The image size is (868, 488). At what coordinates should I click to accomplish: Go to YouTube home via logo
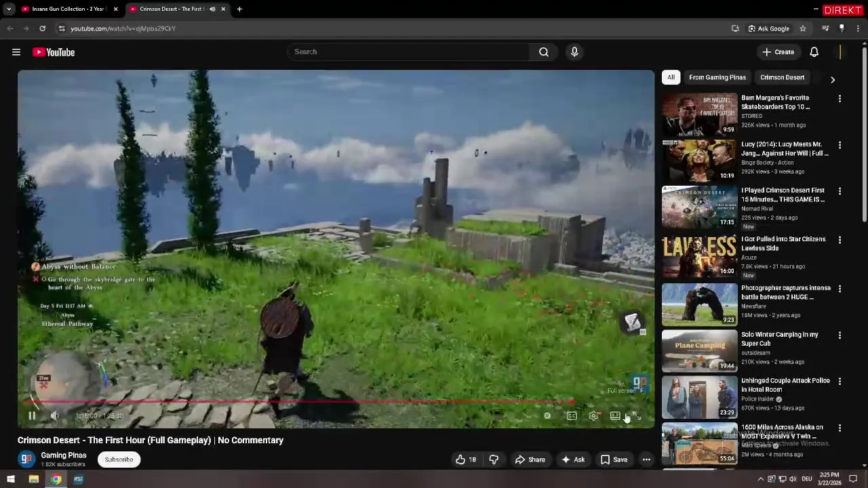coord(54,52)
